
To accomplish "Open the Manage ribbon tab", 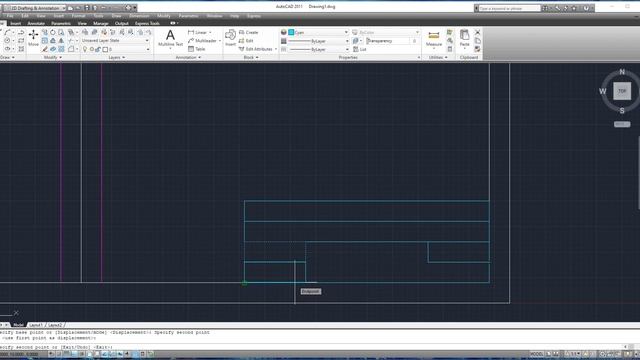I will pyautogui.click(x=100, y=23).
